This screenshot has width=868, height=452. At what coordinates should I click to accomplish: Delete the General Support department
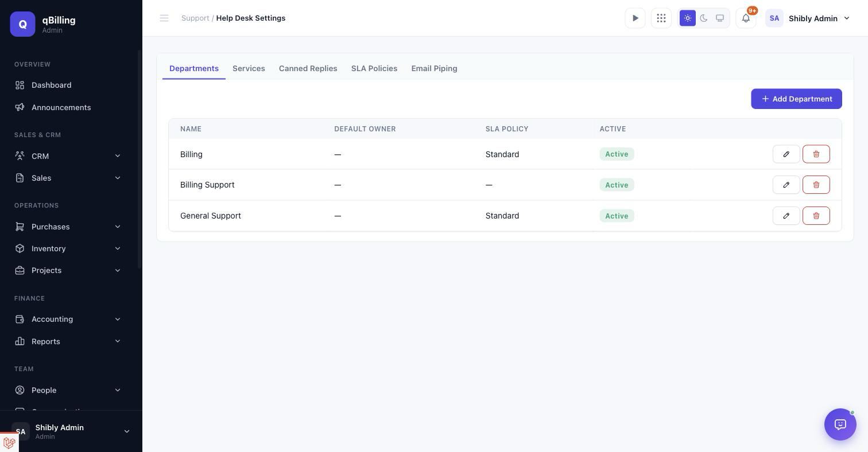[816, 216]
